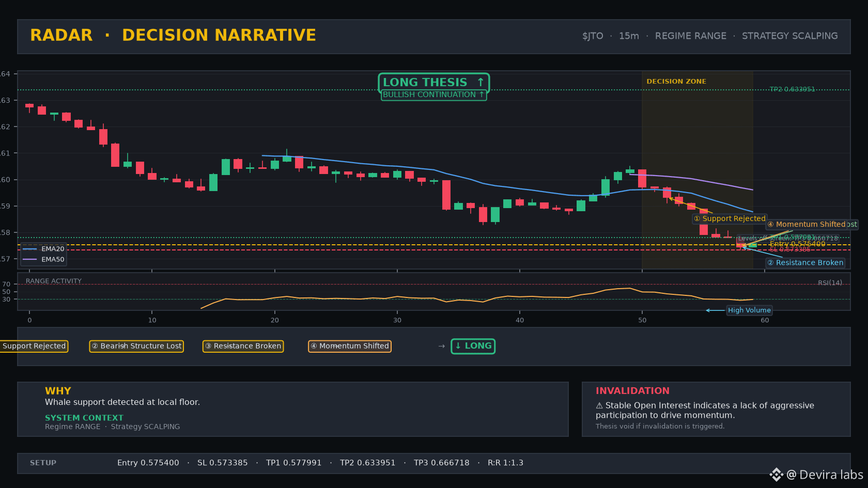The height and width of the screenshot is (488, 868).
Task: Click the Resistance Broken chart annotation
Action: coord(805,263)
